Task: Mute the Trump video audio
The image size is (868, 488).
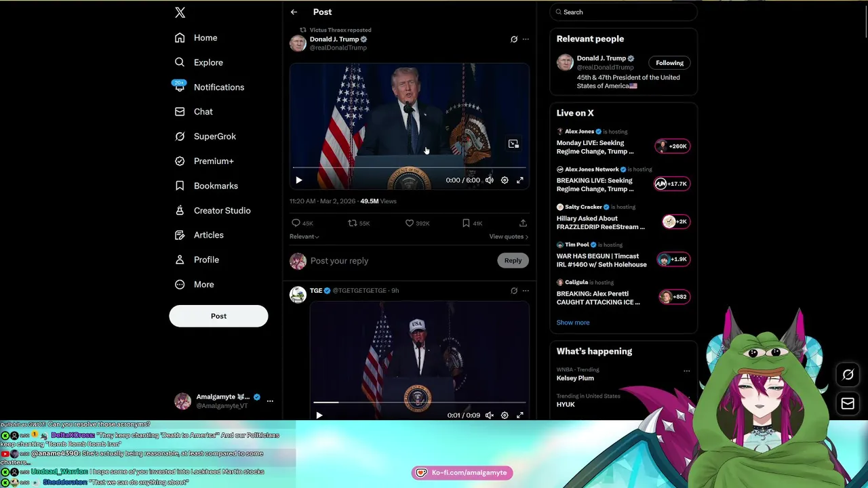Action: (x=489, y=180)
